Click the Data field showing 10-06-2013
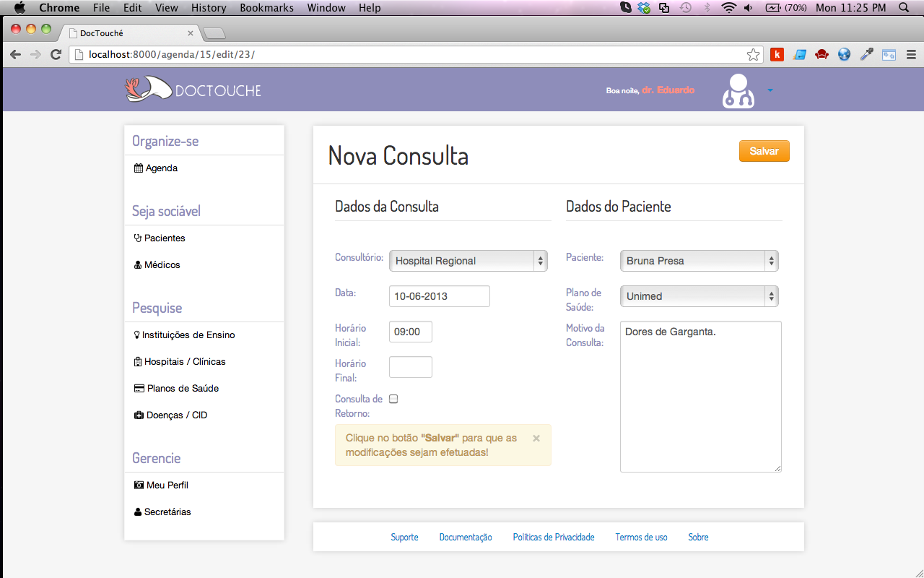 [440, 296]
